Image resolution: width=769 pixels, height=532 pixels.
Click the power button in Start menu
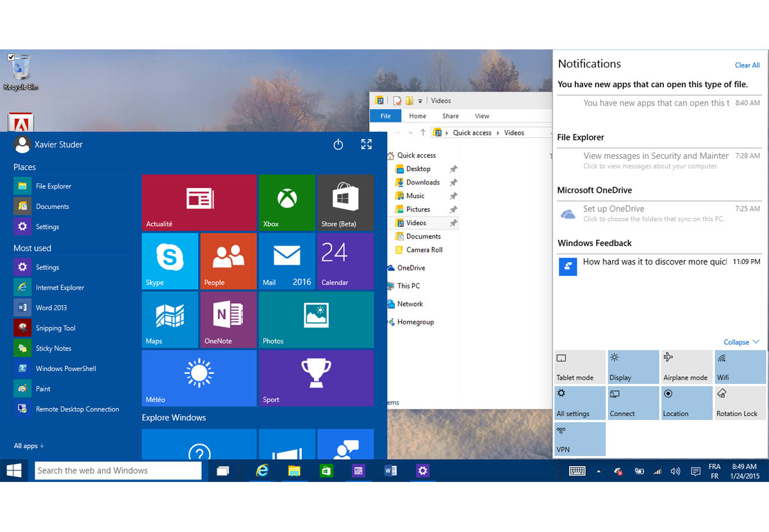pos(338,145)
